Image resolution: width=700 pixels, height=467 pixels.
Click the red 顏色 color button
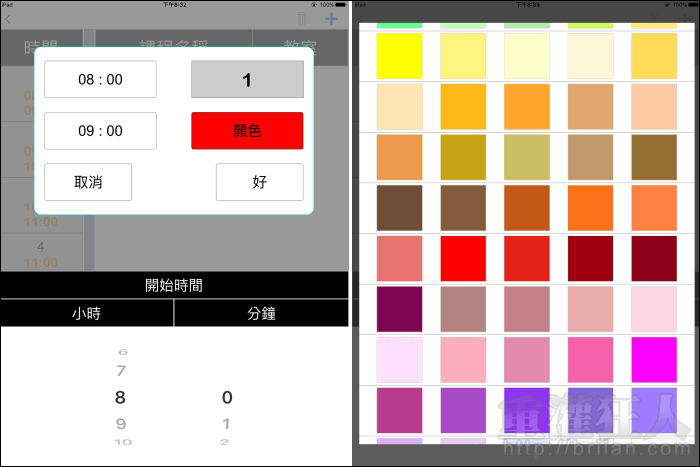coord(247,131)
